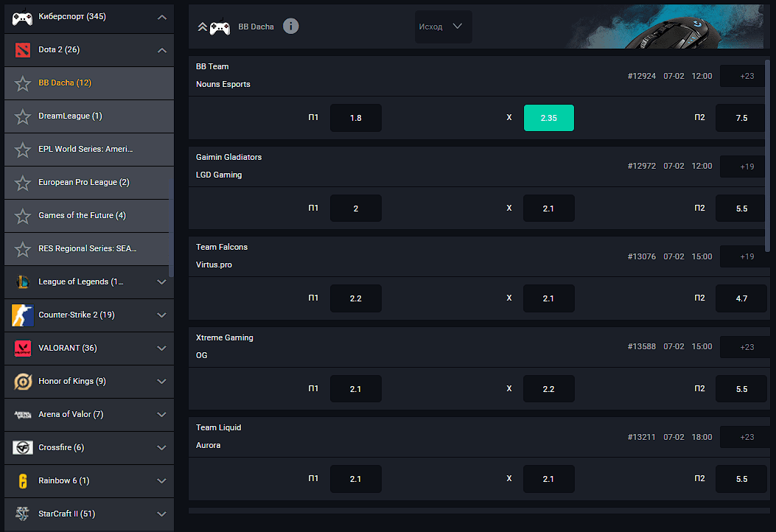This screenshot has width=776, height=532.
Task: Bet П2 5.5 on LGD Gaming
Action: pos(741,209)
